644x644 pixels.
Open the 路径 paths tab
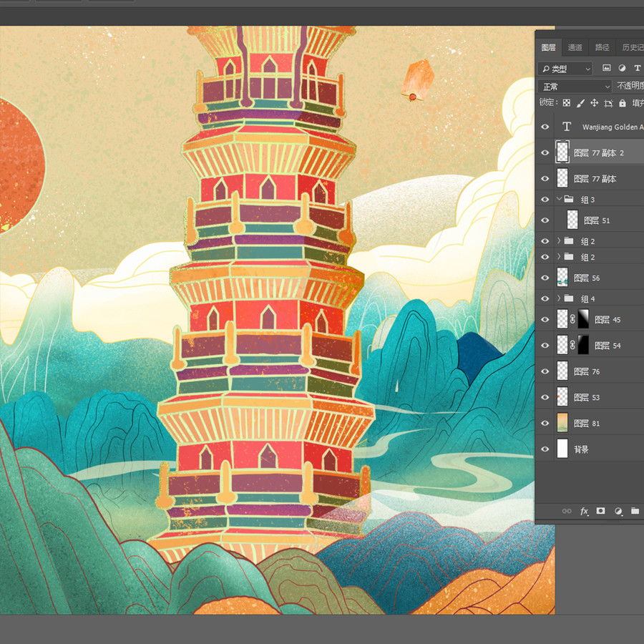pyautogui.click(x=602, y=48)
